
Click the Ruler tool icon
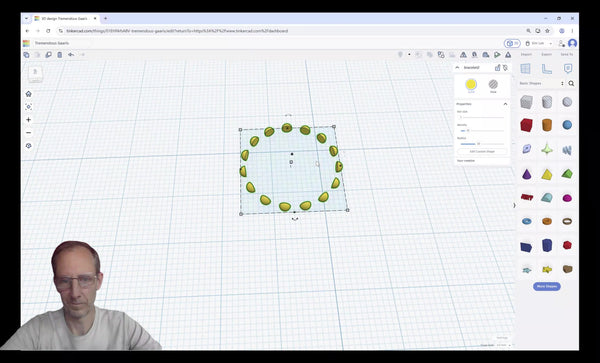(547, 69)
